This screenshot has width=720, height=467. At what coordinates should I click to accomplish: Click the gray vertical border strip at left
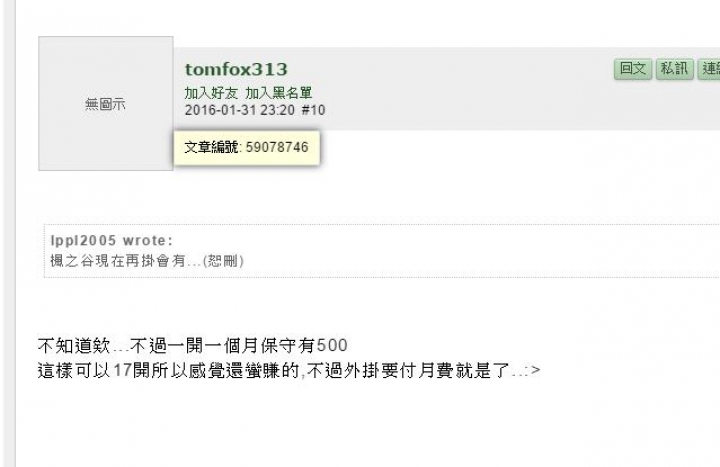[10, 233]
